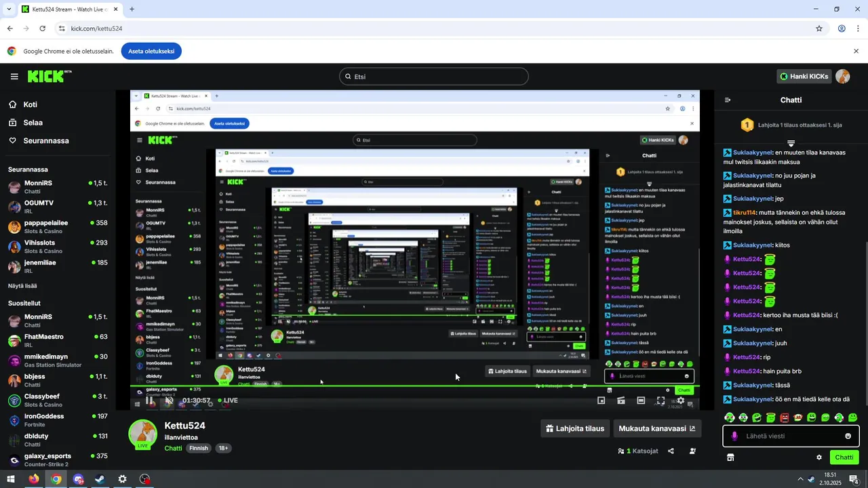
Task: Open Steam from the taskbar
Action: click(100, 479)
